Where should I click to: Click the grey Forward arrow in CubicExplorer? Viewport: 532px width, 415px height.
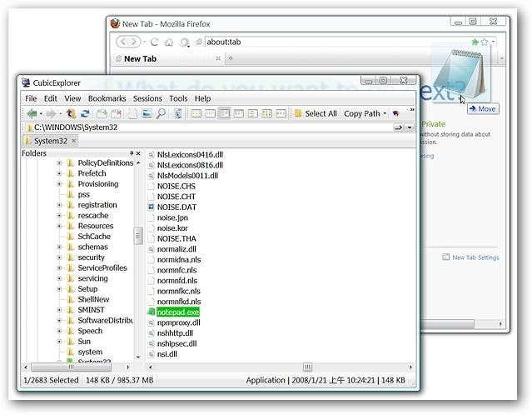pos(51,113)
